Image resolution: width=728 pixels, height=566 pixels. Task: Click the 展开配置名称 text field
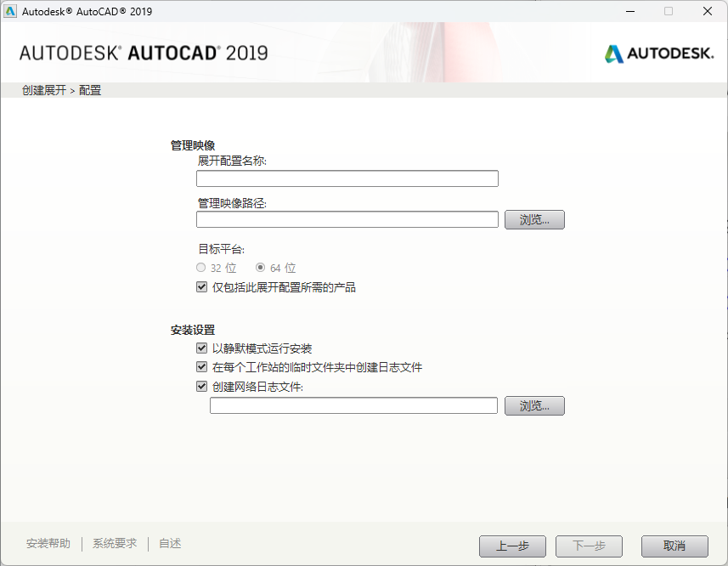coord(347,178)
